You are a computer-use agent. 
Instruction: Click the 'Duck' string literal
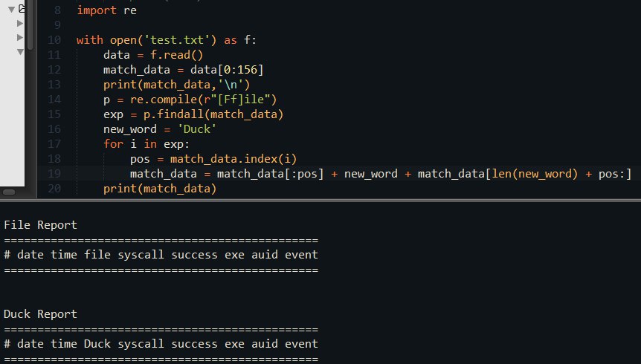pos(197,129)
